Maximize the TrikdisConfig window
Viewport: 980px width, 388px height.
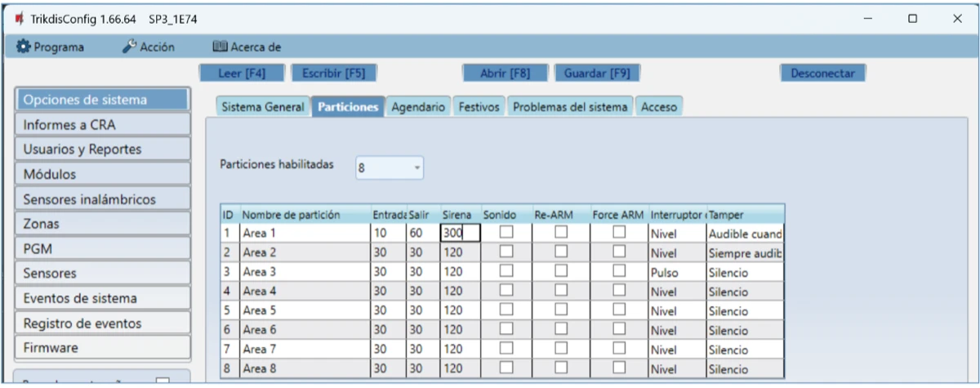click(x=912, y=18)
